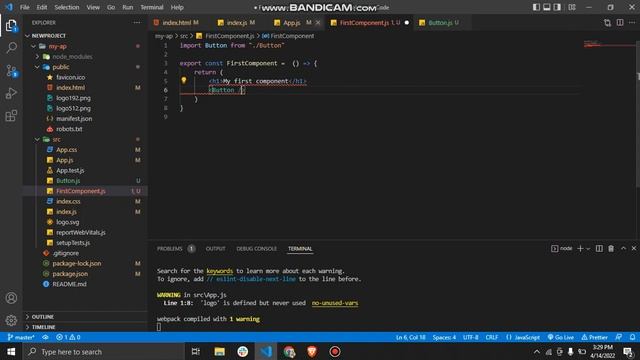Collapse the NEWPROJECT root folder
The image size is (640, 360).
point(27,36)
